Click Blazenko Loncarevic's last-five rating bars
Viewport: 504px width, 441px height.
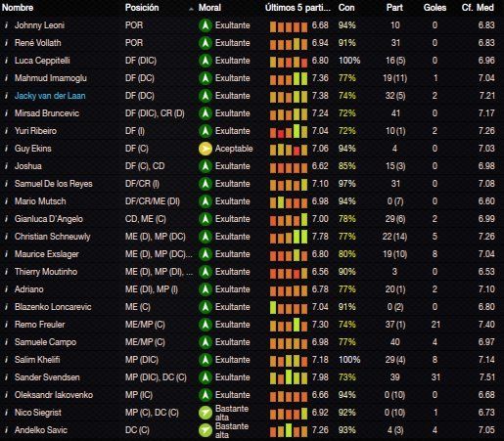pos(289,307)
